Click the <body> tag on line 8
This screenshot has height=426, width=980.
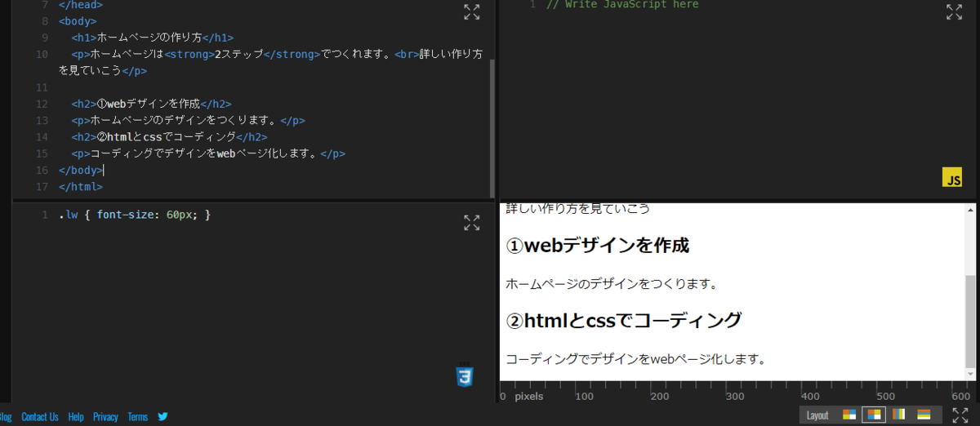[78, 20]
